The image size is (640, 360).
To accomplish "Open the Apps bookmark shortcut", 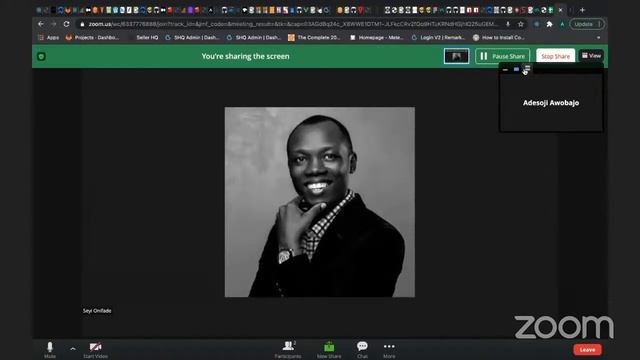I will pos(49,38).
